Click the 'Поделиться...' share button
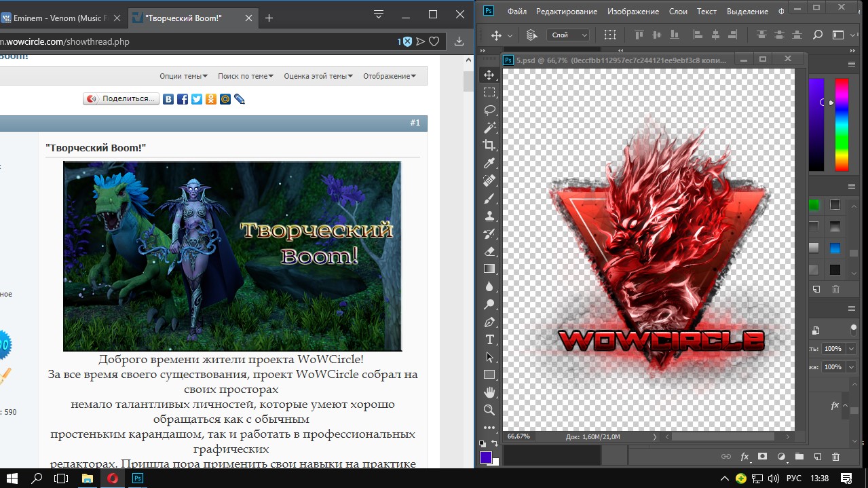This screenshot has width=868, height=488. point(121,99)
